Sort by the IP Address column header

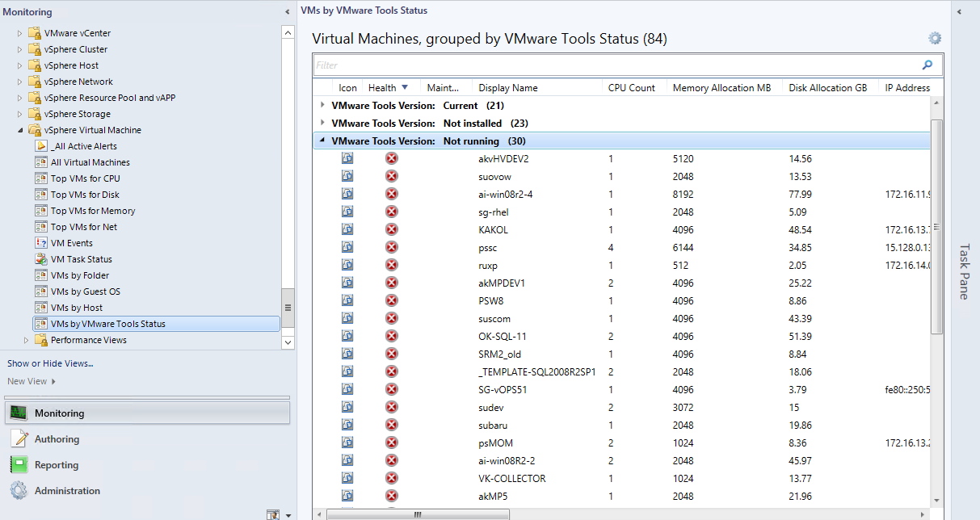click(906, 88)
